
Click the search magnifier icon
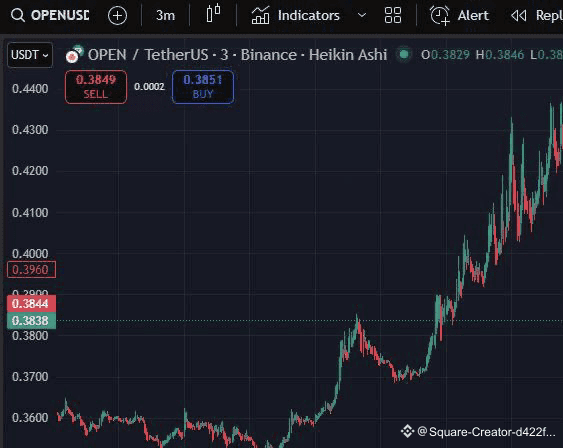18,15
